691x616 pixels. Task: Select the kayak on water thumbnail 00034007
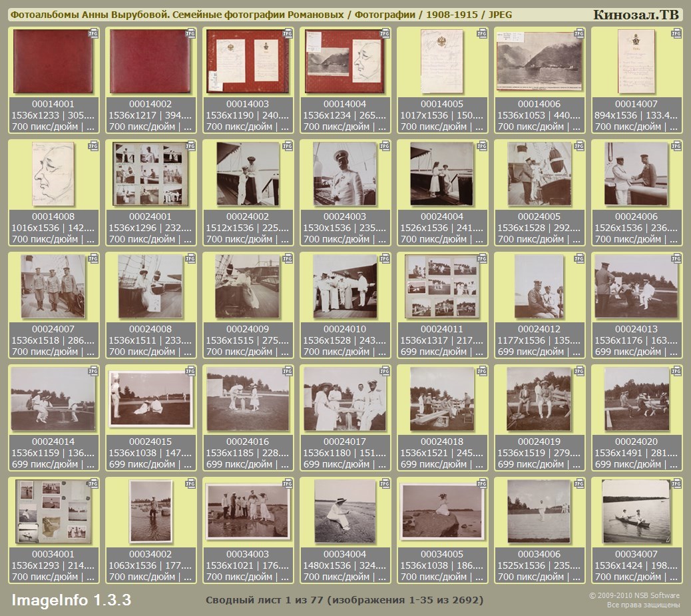tap(636, 511)
